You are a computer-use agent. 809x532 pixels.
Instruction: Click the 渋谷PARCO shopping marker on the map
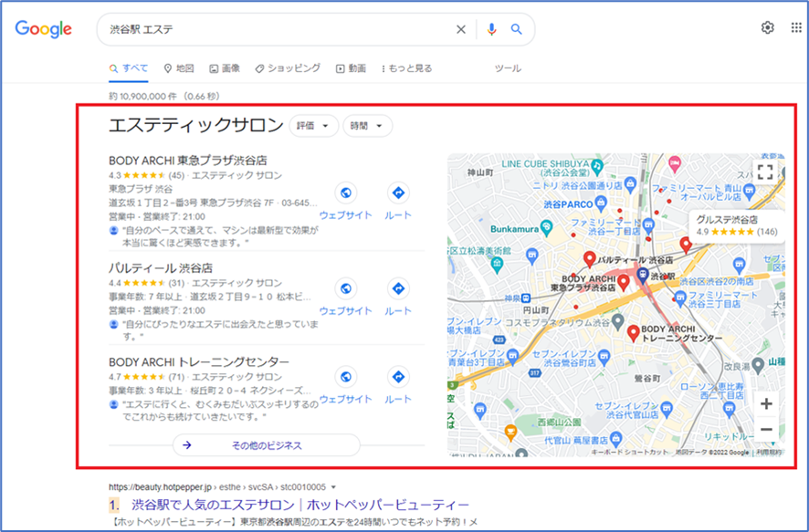(600, 203)
